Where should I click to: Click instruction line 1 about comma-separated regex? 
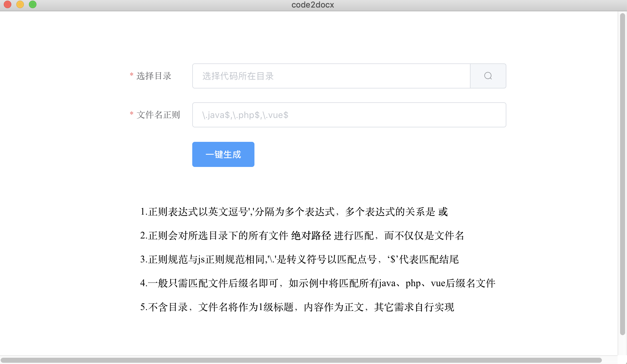point(293,212)
